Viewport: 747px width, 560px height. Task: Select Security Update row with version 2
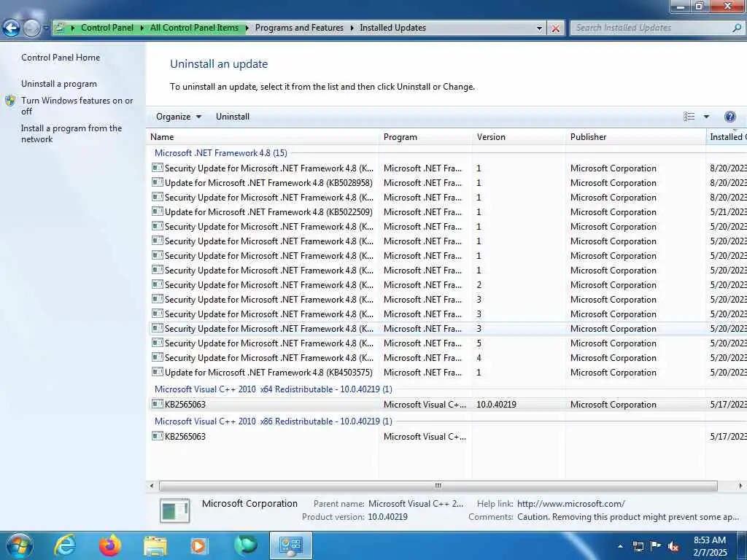tap(448, 285)
